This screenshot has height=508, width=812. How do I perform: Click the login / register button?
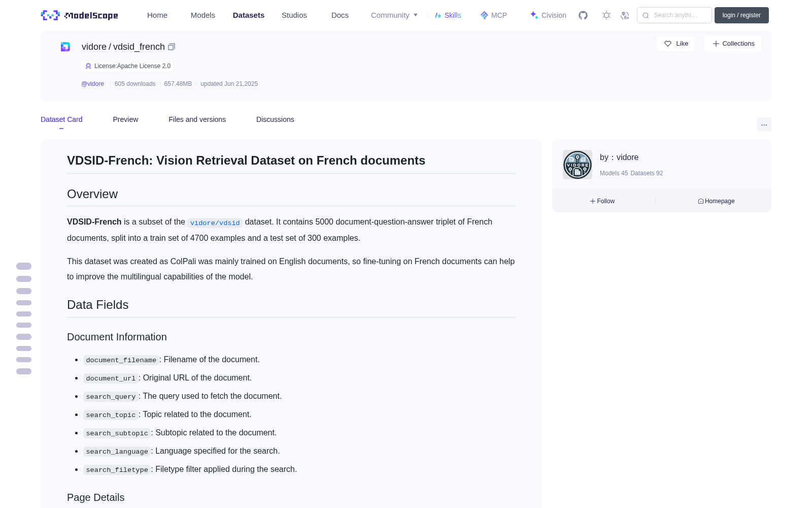click(741, 15)
